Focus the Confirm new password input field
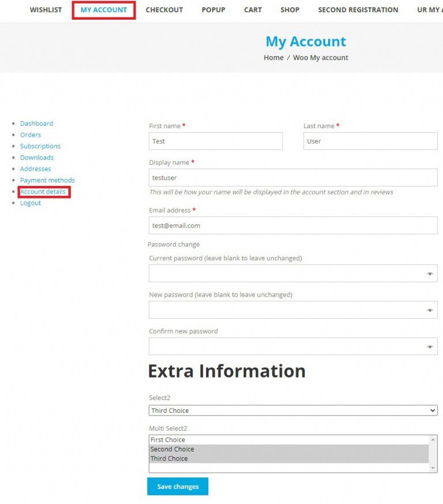This screenshot has height=504, width=443. pyautogui.click(x=293, y=346)
